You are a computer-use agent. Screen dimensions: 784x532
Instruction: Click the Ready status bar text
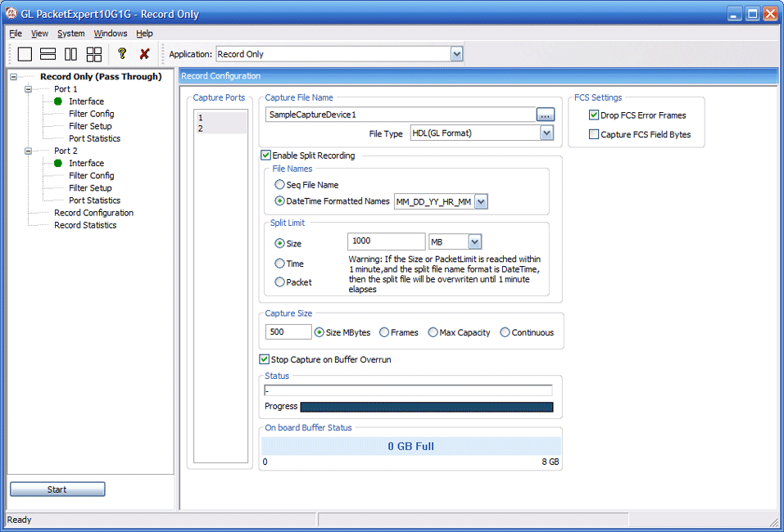pyautogui.click(x=20, y=520)
